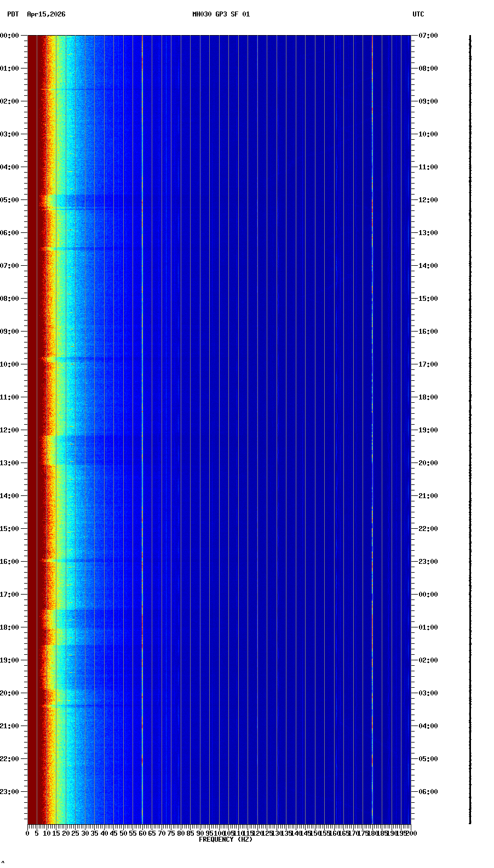Click the 0 Hz frequency tick label

pos(27,833)
